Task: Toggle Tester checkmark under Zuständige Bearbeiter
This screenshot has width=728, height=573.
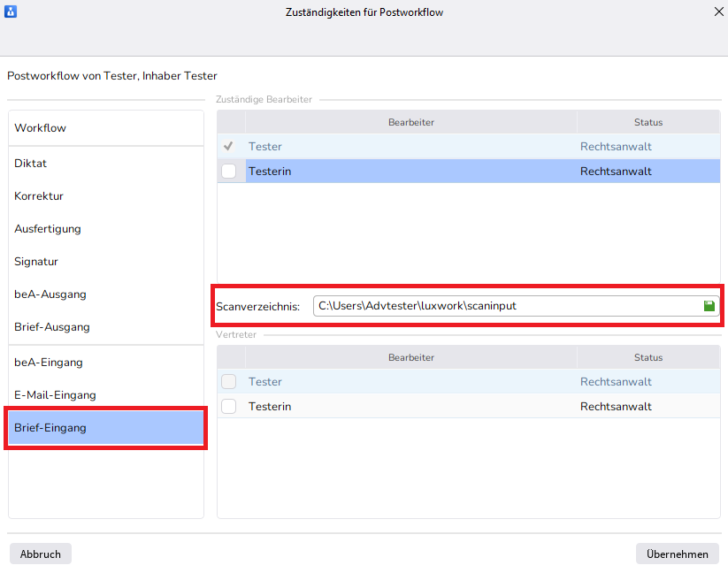Action: pyautogui.click(x=229, y=147)
